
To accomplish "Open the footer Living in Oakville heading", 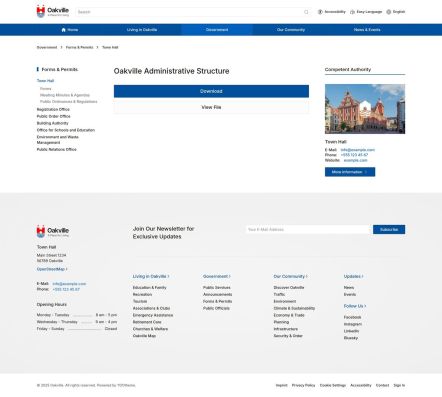I will click(151, 276).
